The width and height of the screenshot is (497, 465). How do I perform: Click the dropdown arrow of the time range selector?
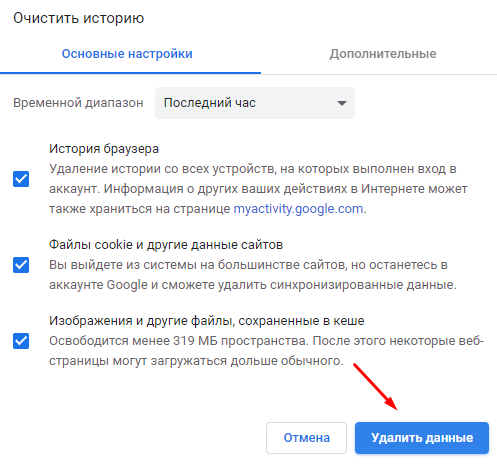(342, 103)
